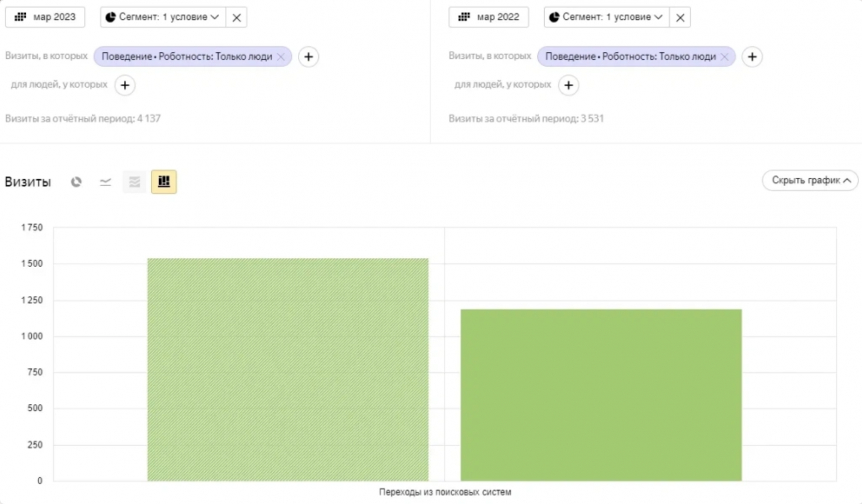Open Сегмент dropdown beside мар 2022
The height and width of the screenshot is (504, 862).
click(606, 17)
